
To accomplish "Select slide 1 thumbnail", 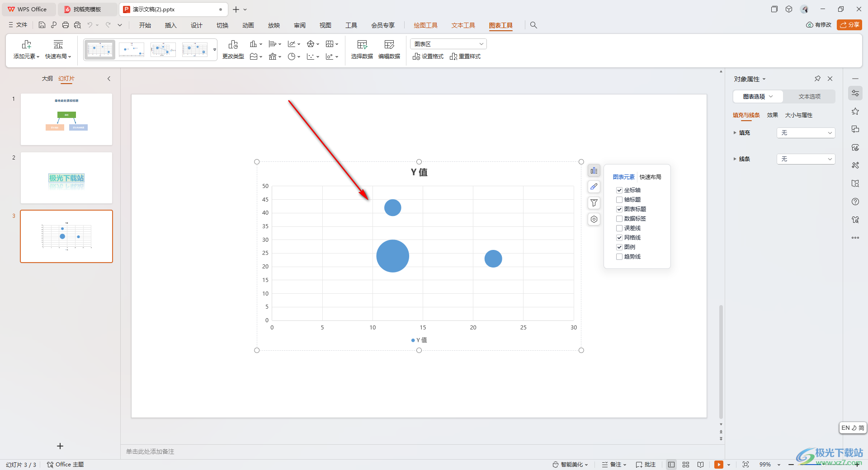I will click(66, 119).
